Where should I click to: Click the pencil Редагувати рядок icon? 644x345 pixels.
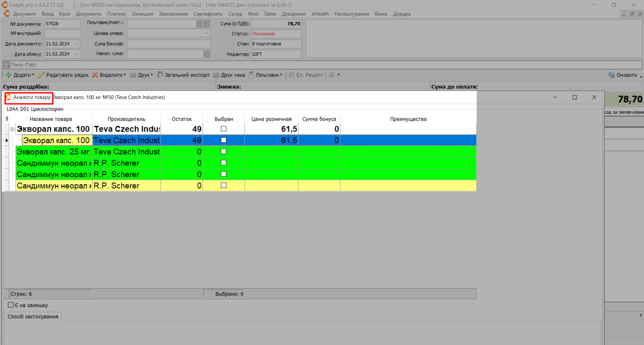point(41,75)
